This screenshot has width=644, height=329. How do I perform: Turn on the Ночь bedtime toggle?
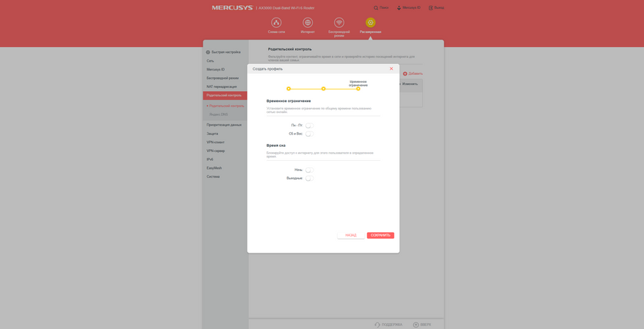(x=309, y=170)
